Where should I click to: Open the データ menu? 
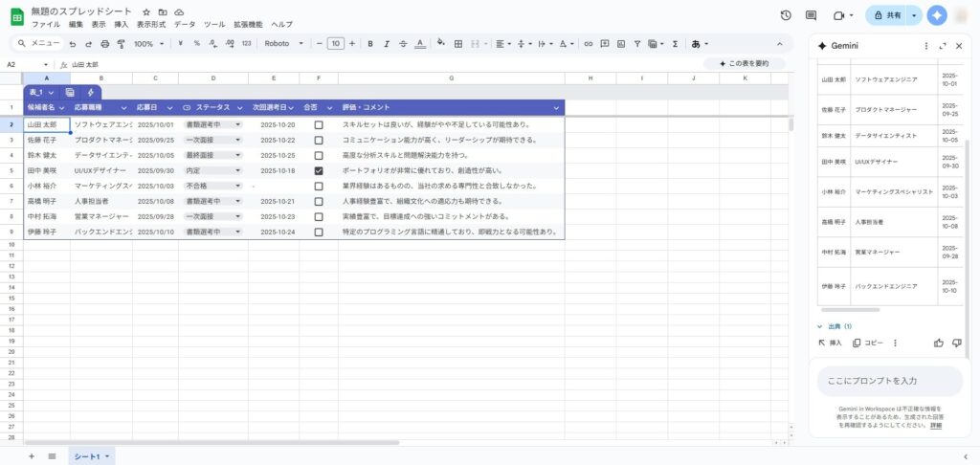click(x=184, y=24)
